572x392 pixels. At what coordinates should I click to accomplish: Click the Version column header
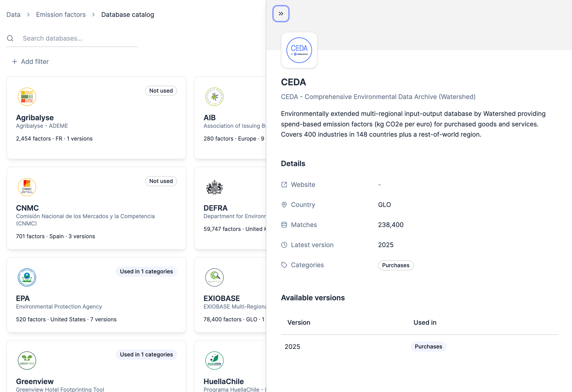coord(299,322)
